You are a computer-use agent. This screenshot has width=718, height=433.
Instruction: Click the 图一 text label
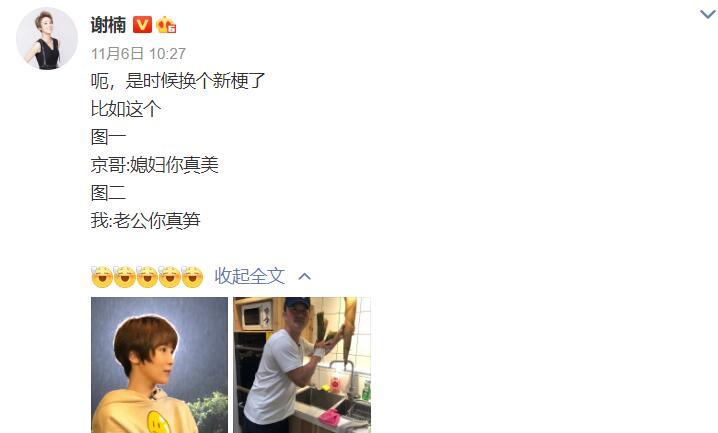[108, 137]
